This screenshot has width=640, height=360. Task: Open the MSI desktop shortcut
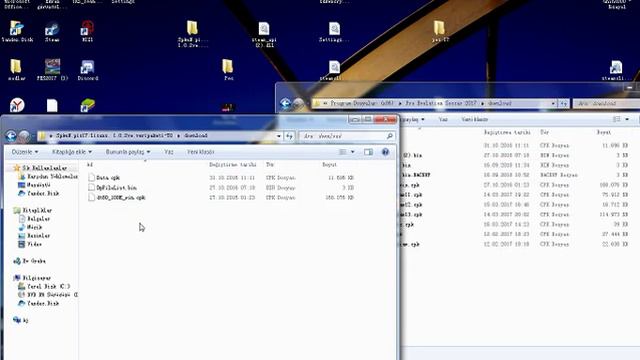point(87,32)
